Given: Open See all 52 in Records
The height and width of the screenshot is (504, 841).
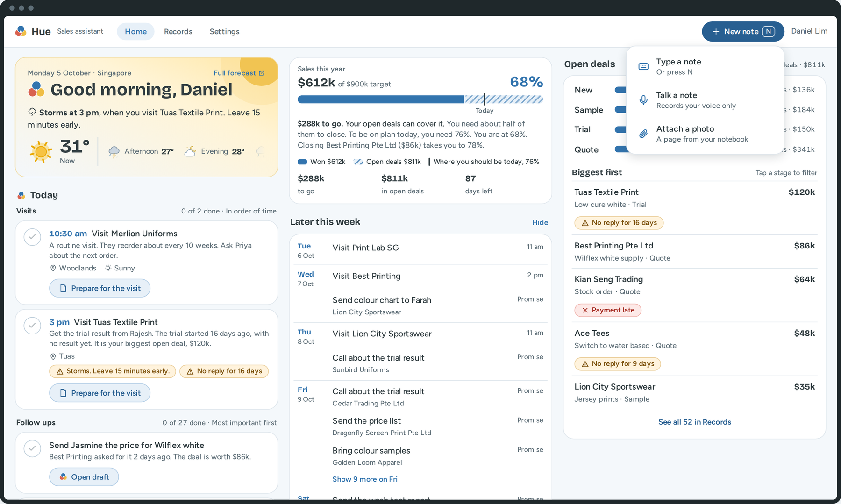Looking at the screenshot, I should tap(694, 422).
